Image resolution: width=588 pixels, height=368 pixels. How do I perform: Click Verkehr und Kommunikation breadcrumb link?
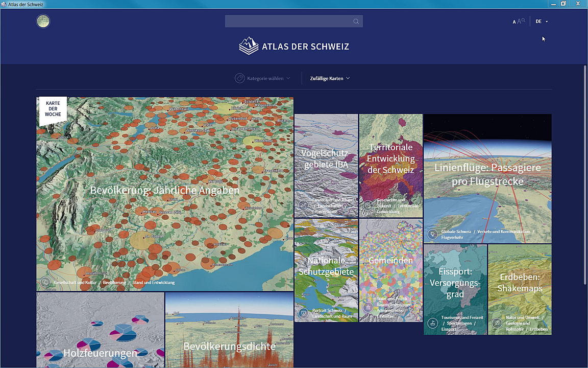point(504,232)
